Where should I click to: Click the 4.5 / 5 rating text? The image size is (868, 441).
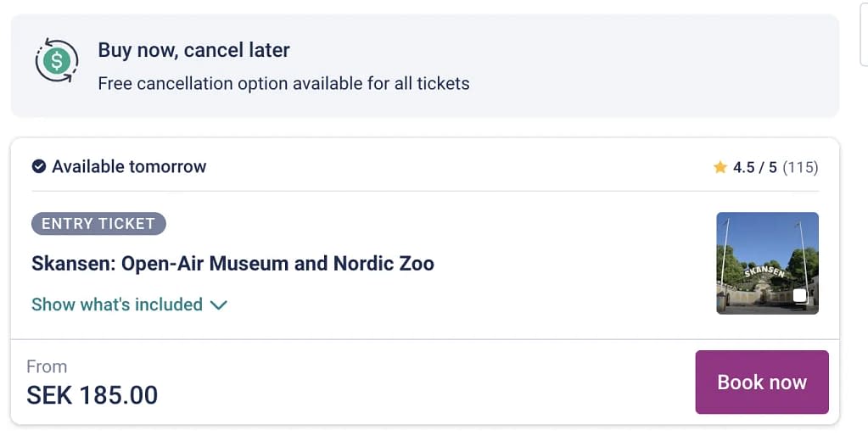pyautogui.click(x=755, y=167)
